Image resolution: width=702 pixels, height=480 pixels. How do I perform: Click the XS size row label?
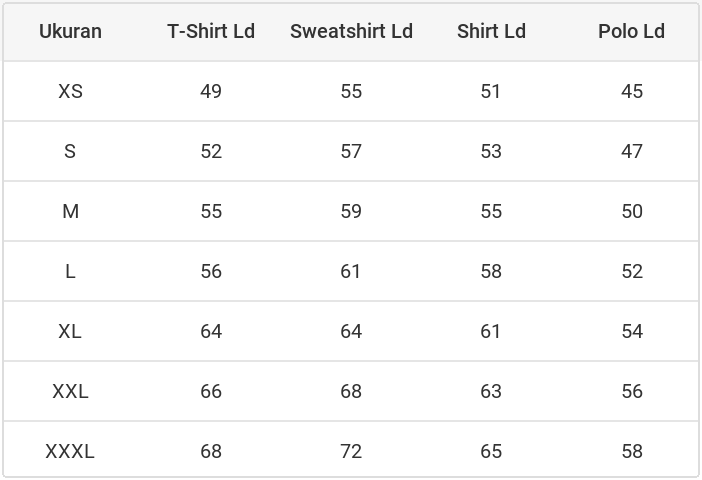pyautogui.click(x=70, y=91)
